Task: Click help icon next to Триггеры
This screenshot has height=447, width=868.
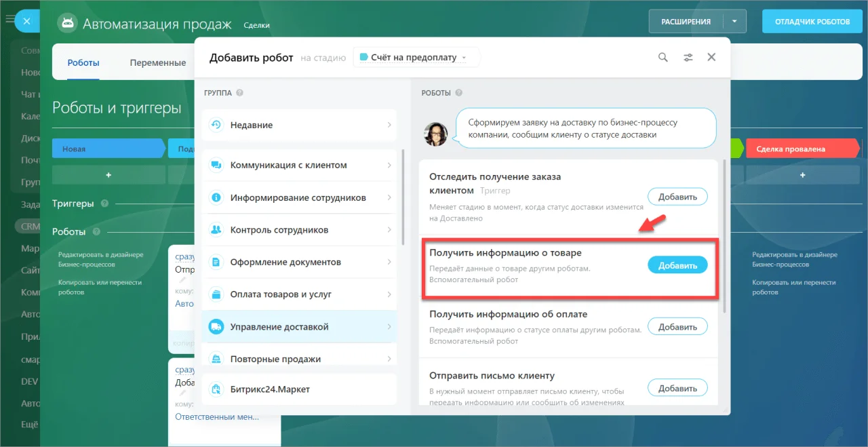Action: click(x=104, y=203)
